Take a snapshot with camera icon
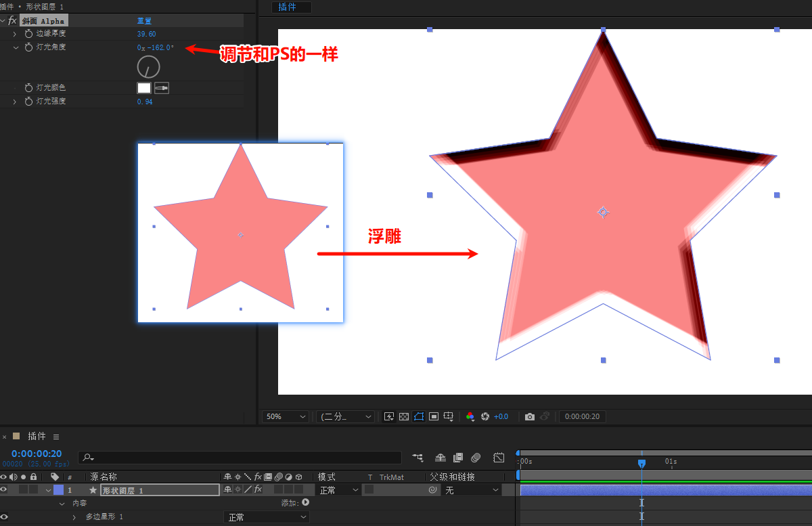812x526 pixels. pyautogui.click(x=530, y=416)
